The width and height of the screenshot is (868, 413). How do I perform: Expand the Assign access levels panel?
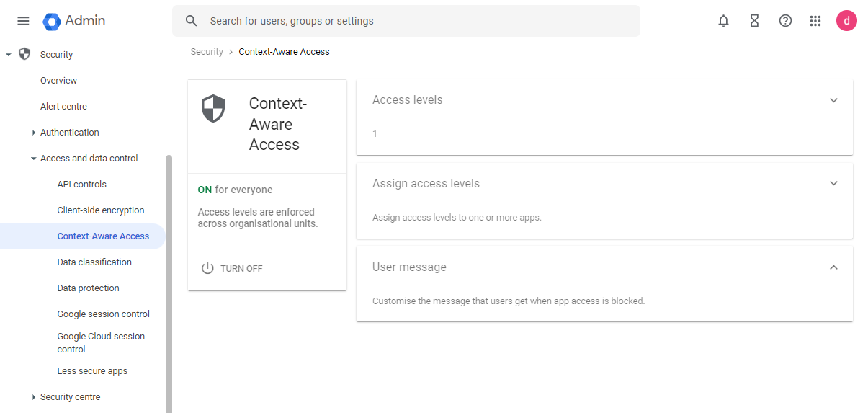pos(833,183)
